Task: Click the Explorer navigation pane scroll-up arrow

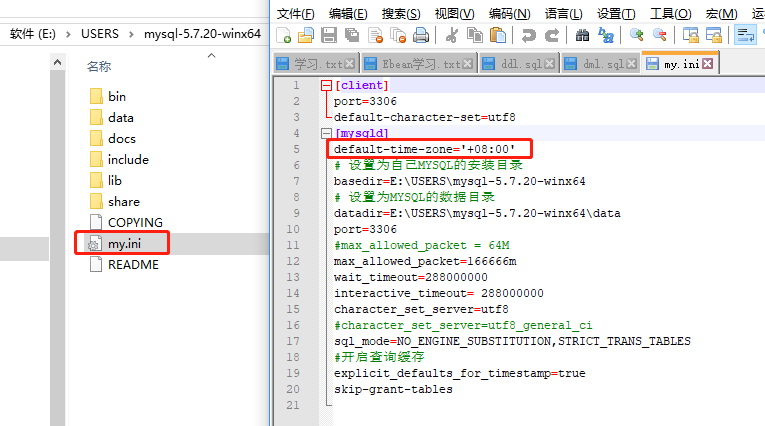Action: (58, 62)
